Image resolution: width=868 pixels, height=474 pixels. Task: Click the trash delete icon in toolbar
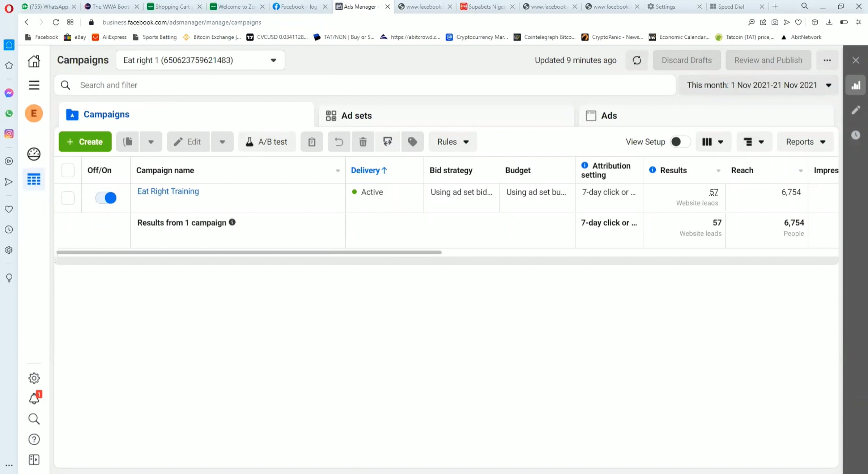(363, 142)
